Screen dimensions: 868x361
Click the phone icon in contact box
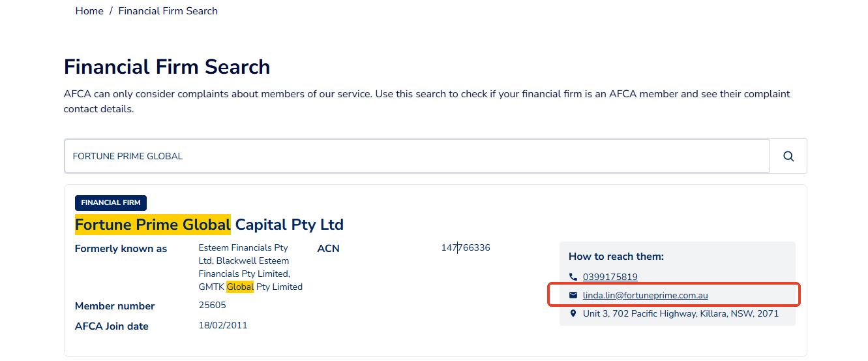tap(573, 277)
